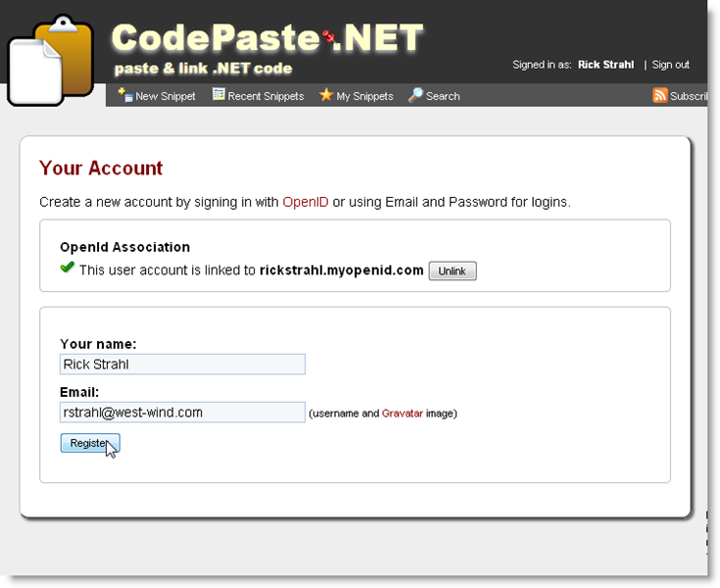
Task: Click the 'Your Account' heading
Action: click(x=101, y=169)
